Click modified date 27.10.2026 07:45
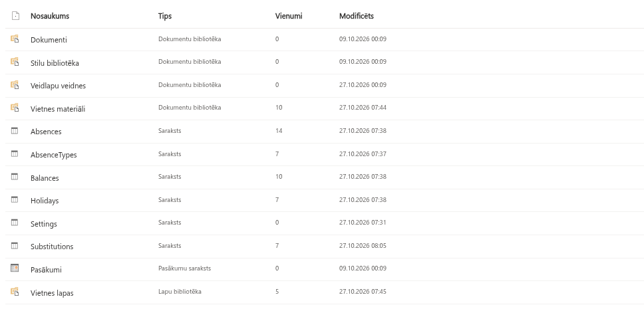 click(363, 292)
